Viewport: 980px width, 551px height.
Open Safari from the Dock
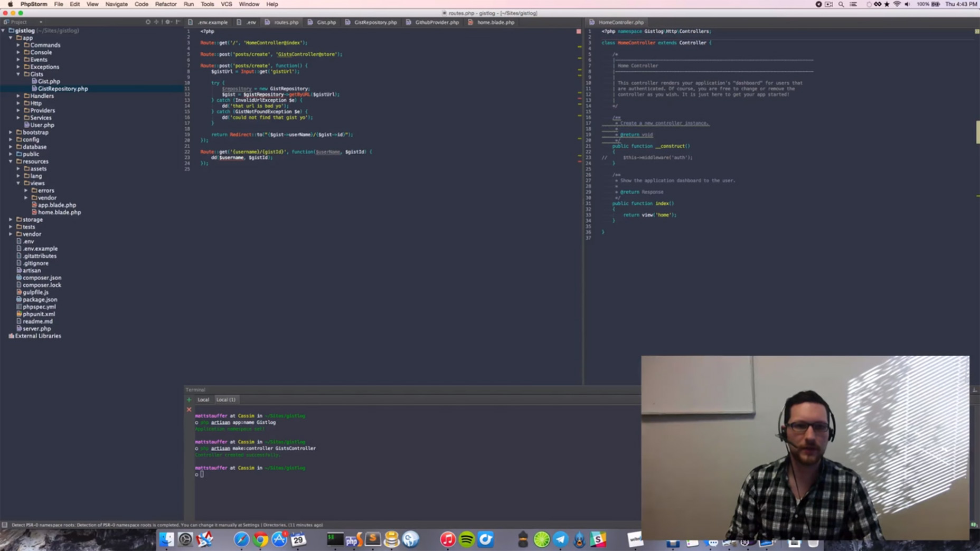[x=241, y=539]
